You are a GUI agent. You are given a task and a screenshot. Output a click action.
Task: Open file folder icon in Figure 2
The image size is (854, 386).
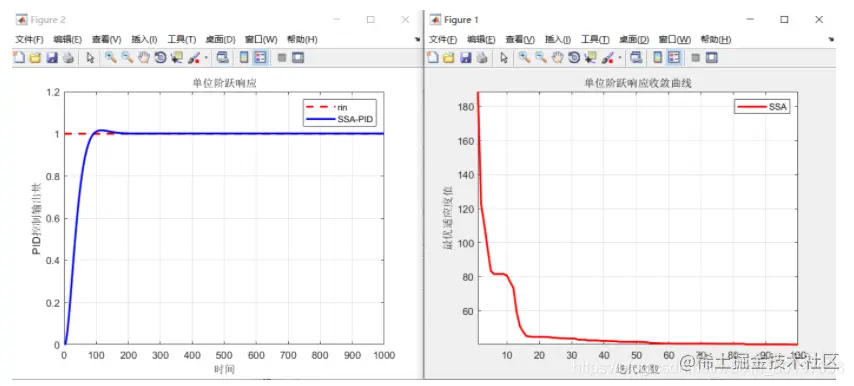point(35,57)
